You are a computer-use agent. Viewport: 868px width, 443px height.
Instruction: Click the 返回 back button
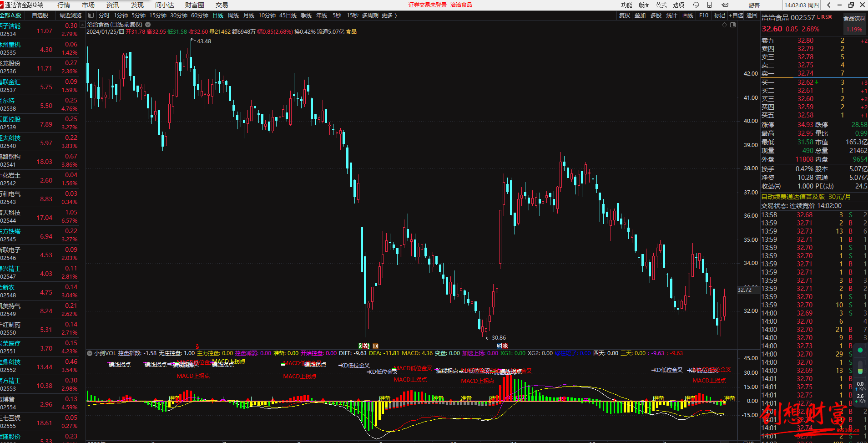click(752, 15)
